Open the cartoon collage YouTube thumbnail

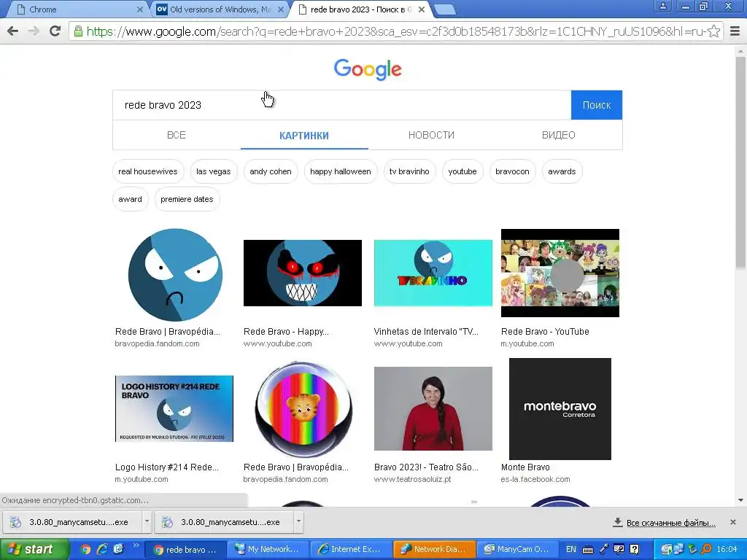pyautogui.click(x=560, y=273)
